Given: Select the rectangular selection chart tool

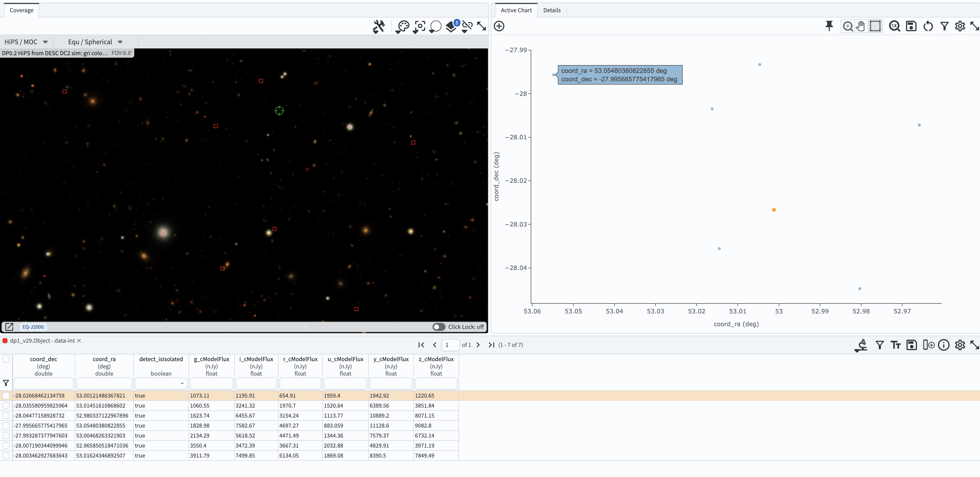Looking at the screenshot, I should [875, 26].
